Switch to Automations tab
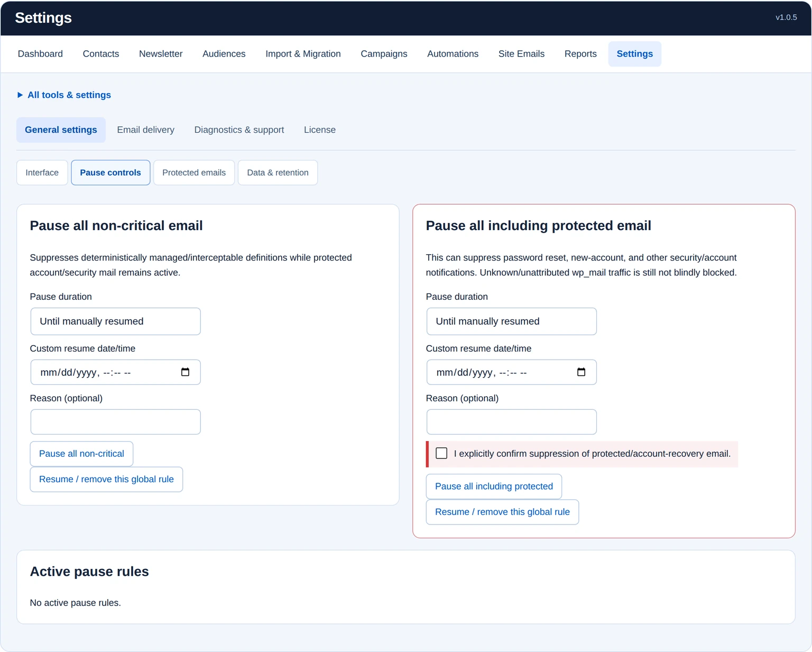This screenshot has width=812, height=652. pos(453,54)
